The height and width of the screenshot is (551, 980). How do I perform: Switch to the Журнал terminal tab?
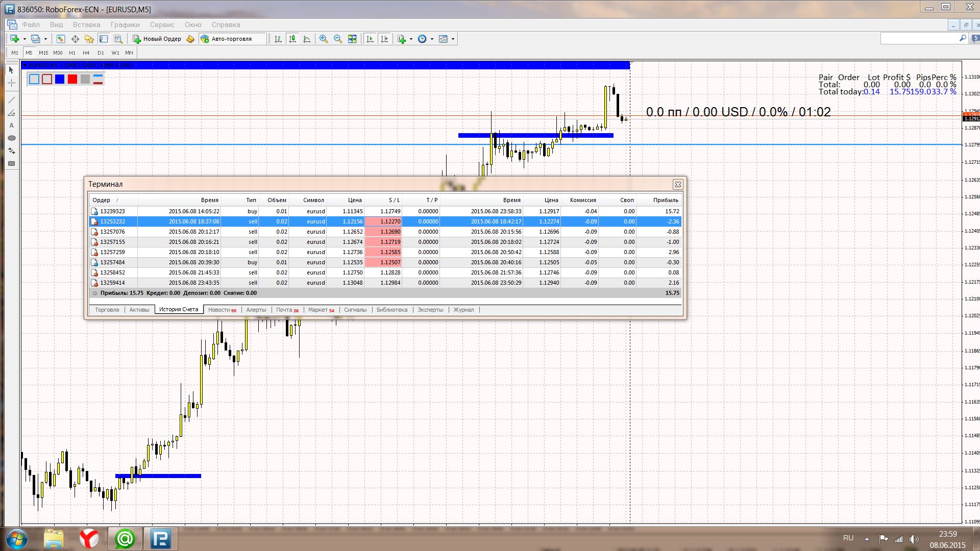tap(463, 310)
